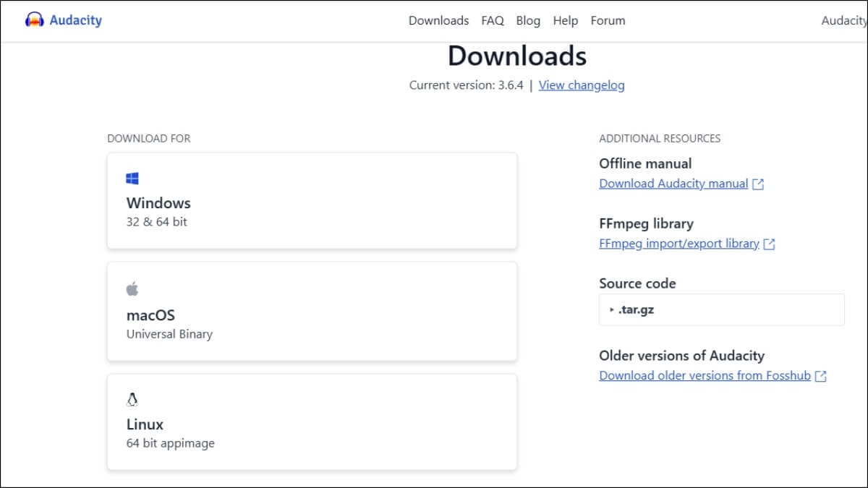The image size is (868, 488).
Task: Click Download Audacity manual link
Action: coord(673,184)
